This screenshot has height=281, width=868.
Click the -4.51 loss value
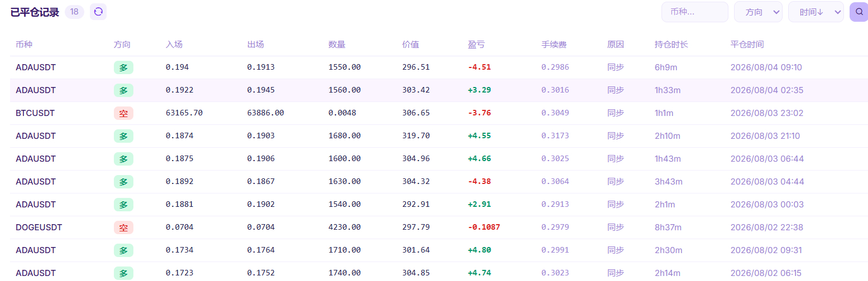479,67
